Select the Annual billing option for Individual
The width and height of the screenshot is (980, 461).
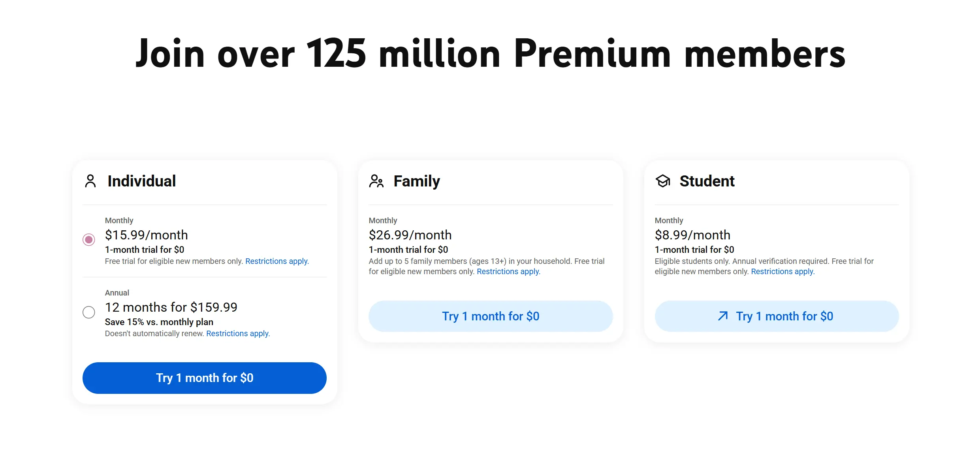(x=89, y=312)
